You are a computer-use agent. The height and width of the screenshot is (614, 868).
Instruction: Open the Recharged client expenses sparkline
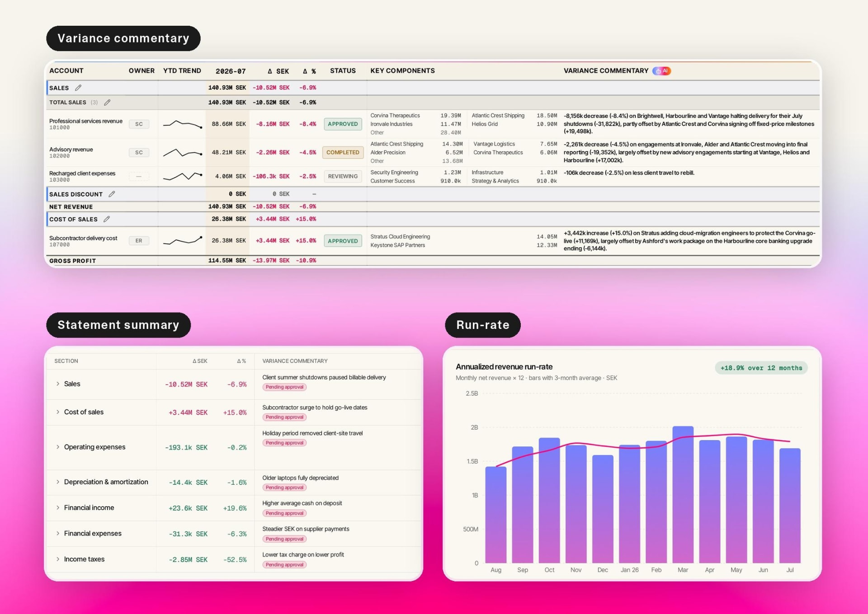click(182, 176)
